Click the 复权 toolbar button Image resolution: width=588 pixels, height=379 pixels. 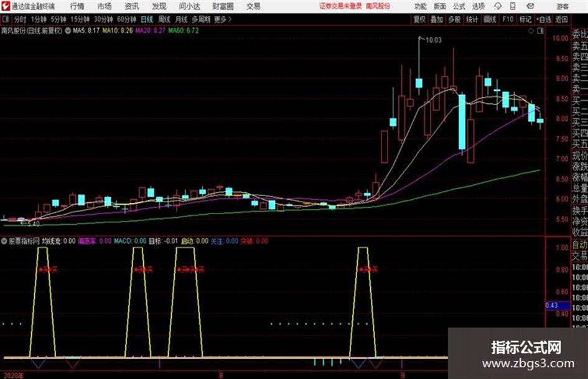point(419,19)
